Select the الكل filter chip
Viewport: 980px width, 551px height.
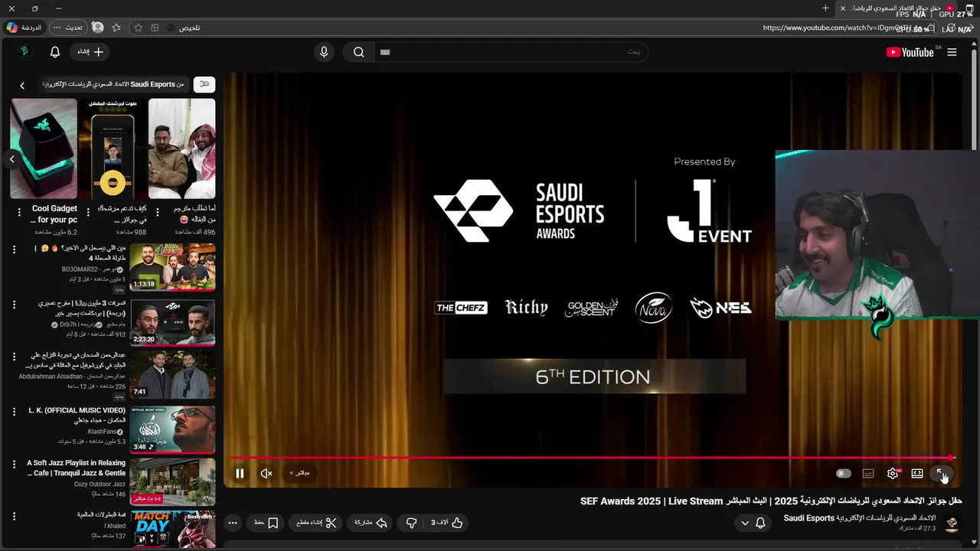click(204, 84)
